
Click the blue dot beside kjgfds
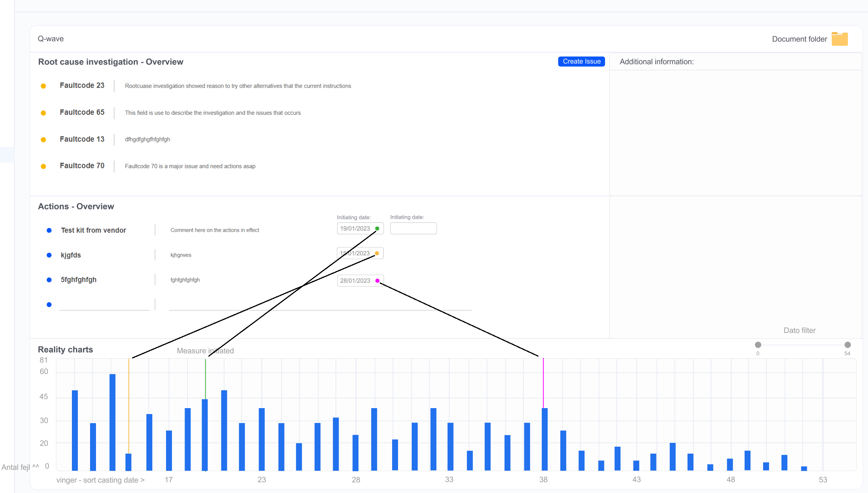pos(49,255)
